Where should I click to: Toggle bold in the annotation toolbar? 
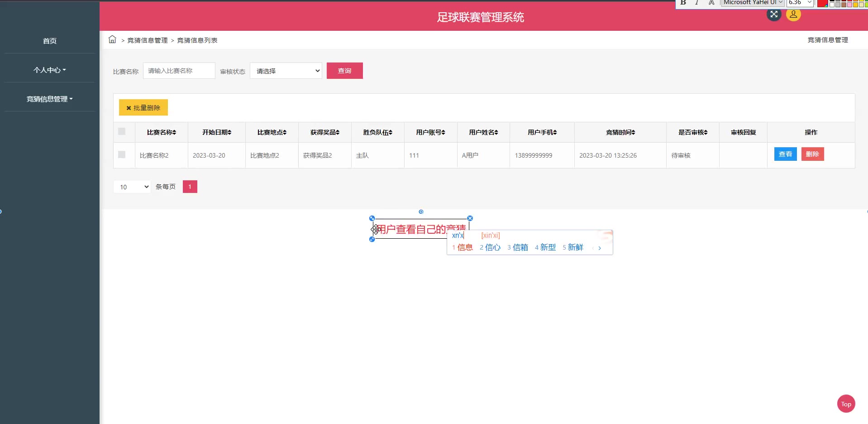pos(683,3)
